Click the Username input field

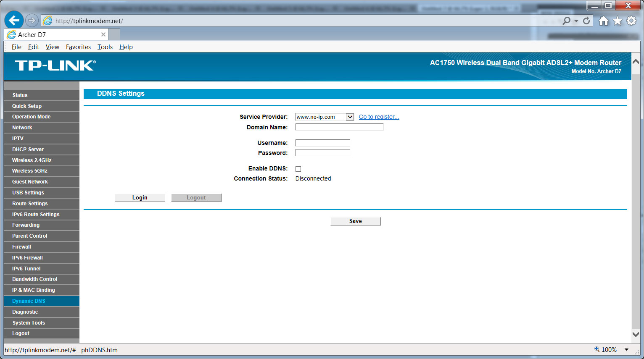click(323, 143)
